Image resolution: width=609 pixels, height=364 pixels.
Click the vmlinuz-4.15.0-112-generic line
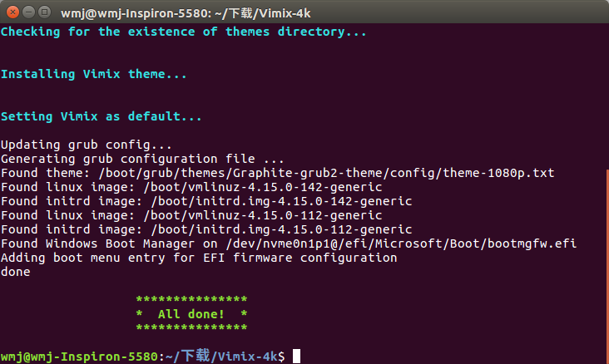pos(191,215)
